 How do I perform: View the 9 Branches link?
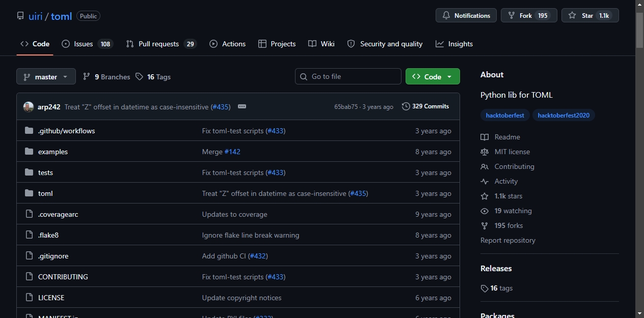(x=106, y=77)
